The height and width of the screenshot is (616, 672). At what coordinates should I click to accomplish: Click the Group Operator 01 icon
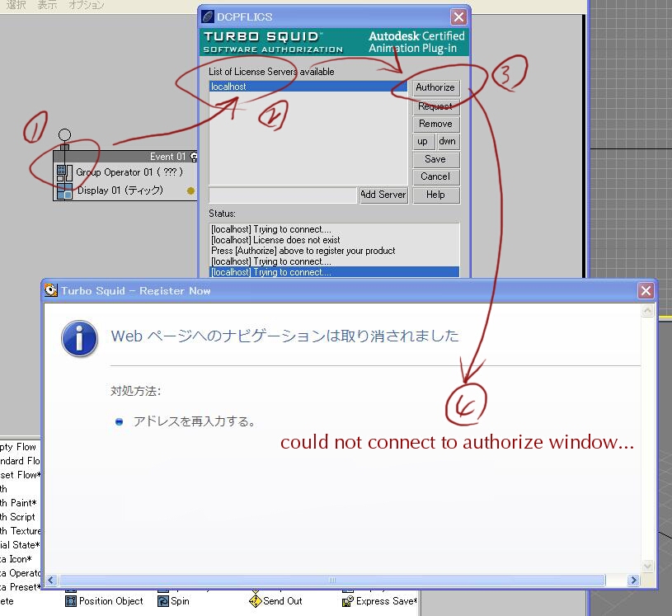[x=64, y=173]
